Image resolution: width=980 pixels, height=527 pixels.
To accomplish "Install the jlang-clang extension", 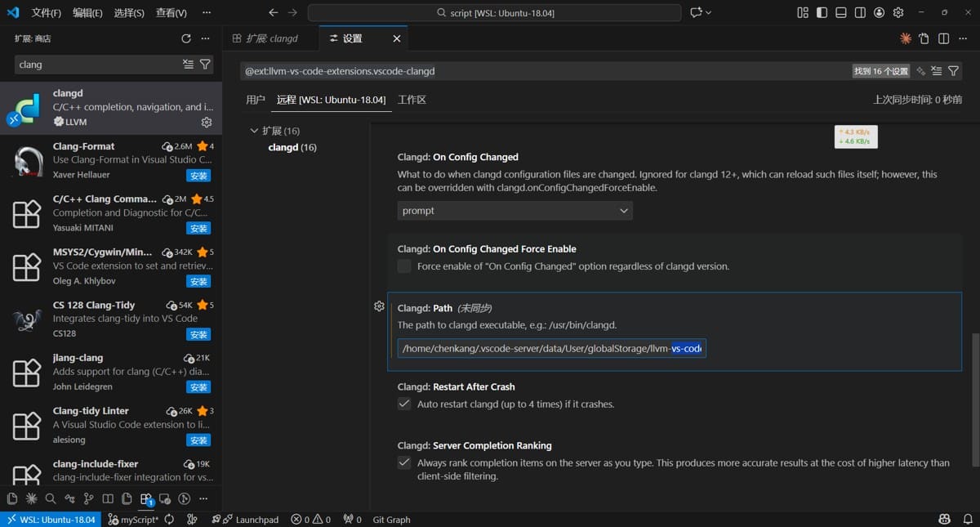I will coord(198,386).
